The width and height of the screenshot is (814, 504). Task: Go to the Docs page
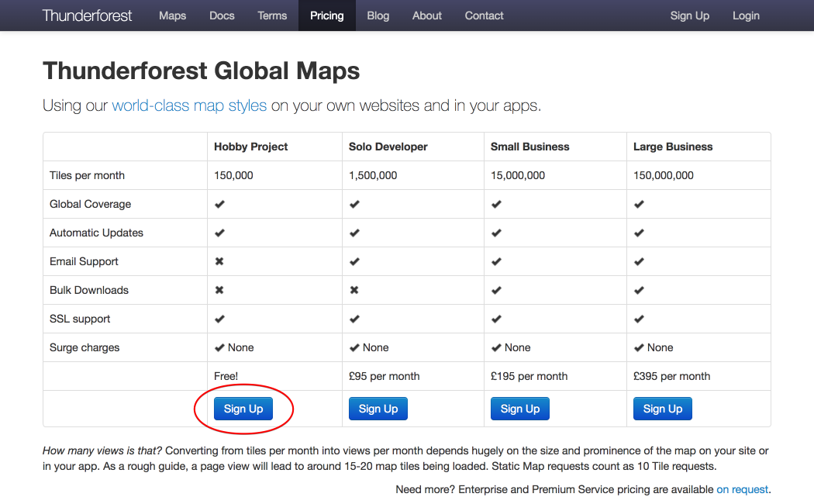[222, 16]
